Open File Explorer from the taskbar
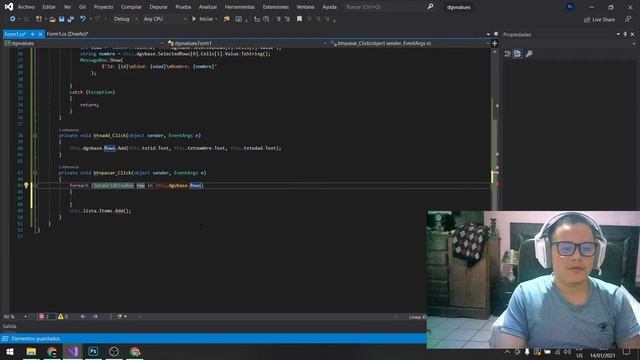The width and height of the screenshot is (640, 360). pyautogui.click(x=31, y=351)
